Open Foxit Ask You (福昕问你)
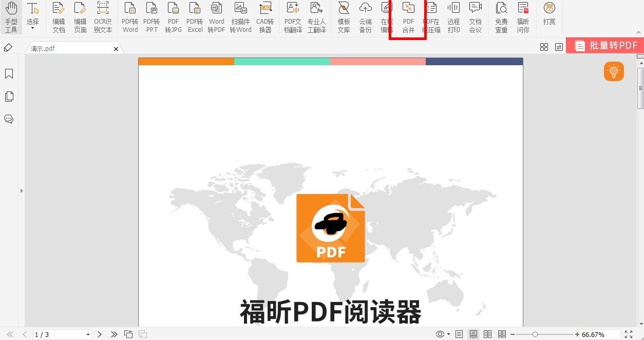 click(523, 17)
